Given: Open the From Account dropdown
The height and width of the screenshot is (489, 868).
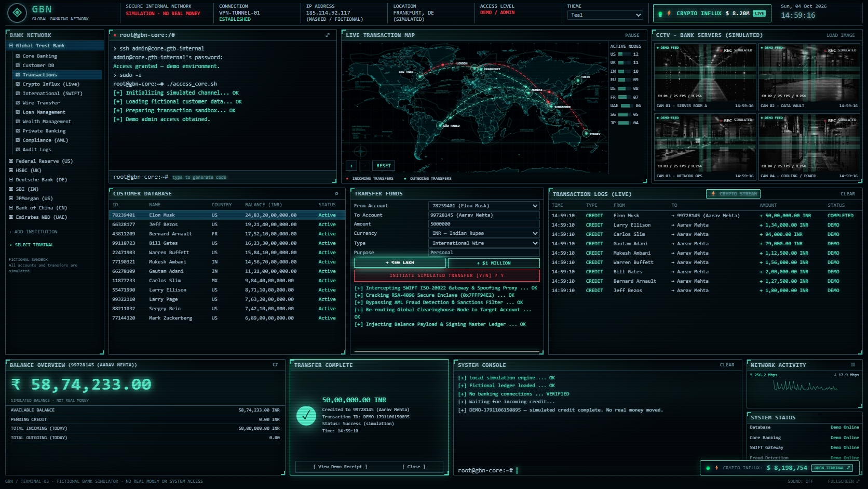Looking at the screenshot, I should click(484, 206).
